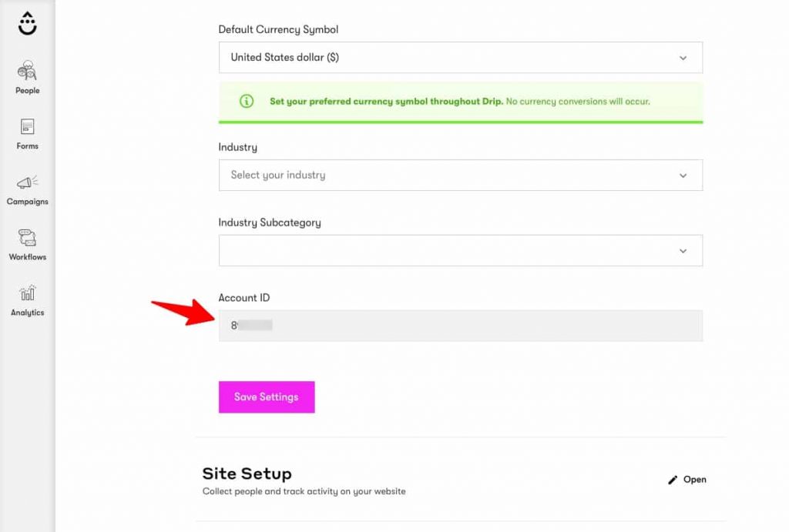Viewport: 789px width, 532px height.
Task: Expand the Industry Subcategory dropdown
Action: (x=461, y=250)
